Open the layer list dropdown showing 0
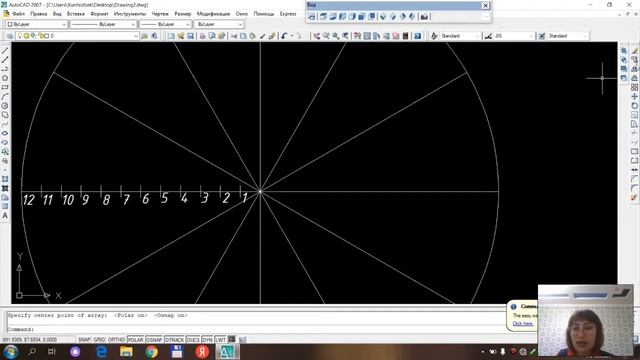This screenshot has height=360, width=640. click(77, 36)
